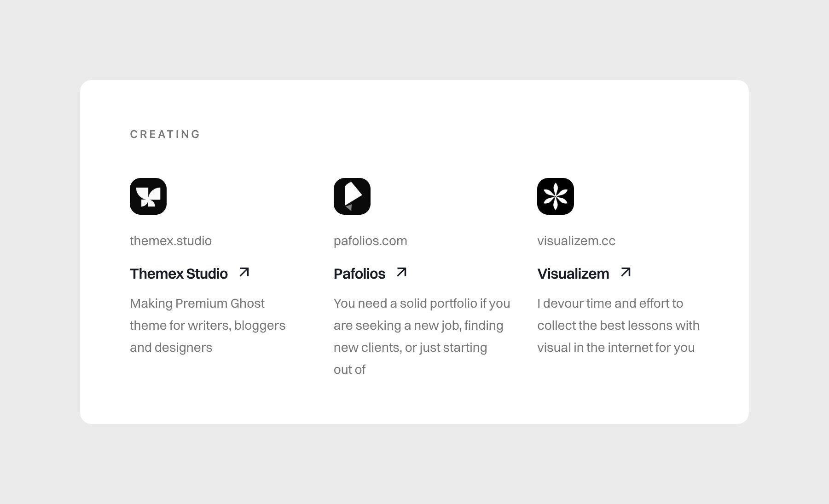The width and height of the screenshot is (829, 504).
Task: Click the Visualizem lessons description text
Action: click(619, 325)
